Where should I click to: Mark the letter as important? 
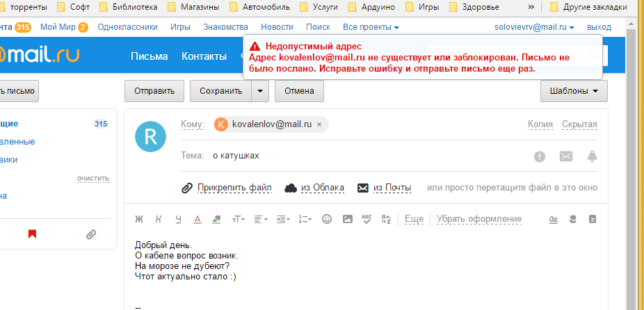[x=539, y=156]
